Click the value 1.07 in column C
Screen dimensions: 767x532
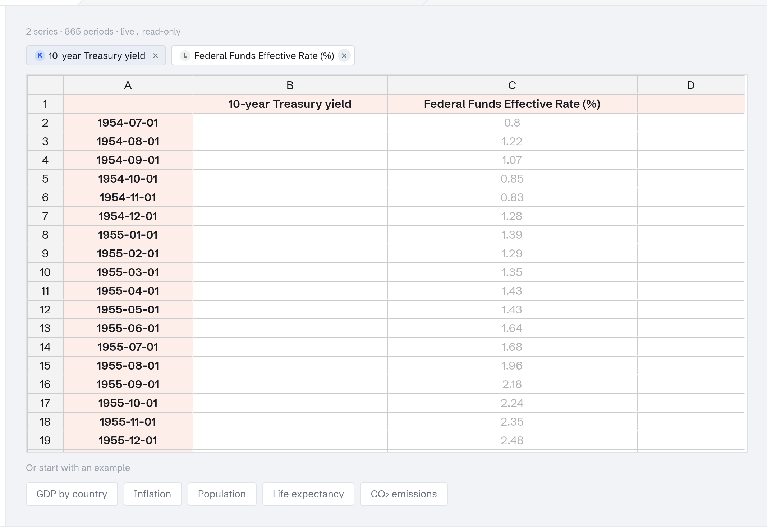tap(512, 160)
